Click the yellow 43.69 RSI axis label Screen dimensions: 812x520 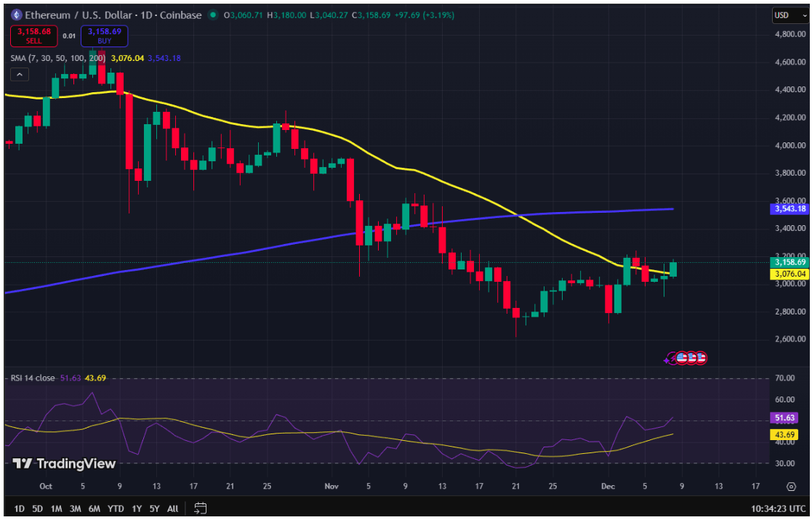pyautogui.click(x=784, y=434)
